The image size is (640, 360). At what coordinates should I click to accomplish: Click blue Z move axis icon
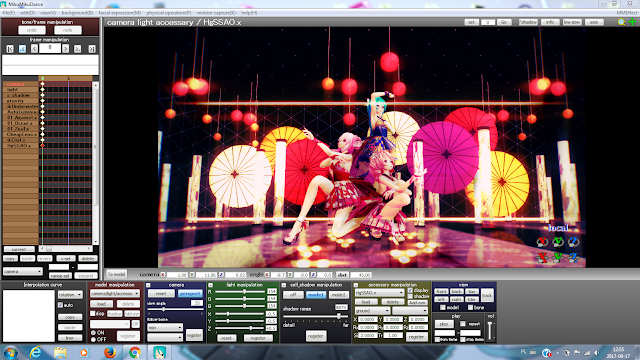(573, 257)
